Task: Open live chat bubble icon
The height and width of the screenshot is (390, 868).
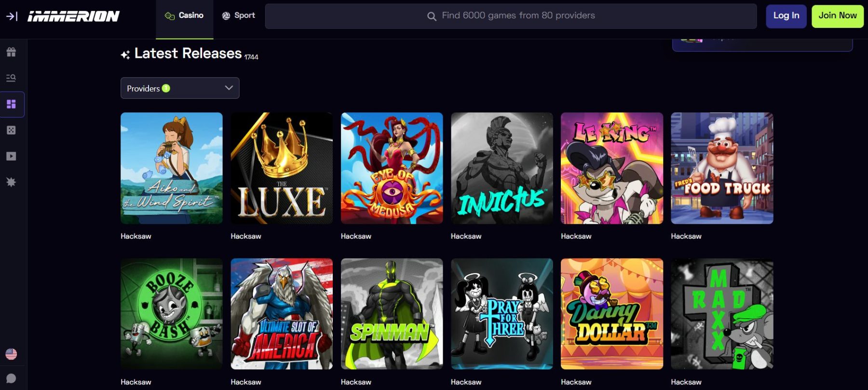Action: (11, 378)
